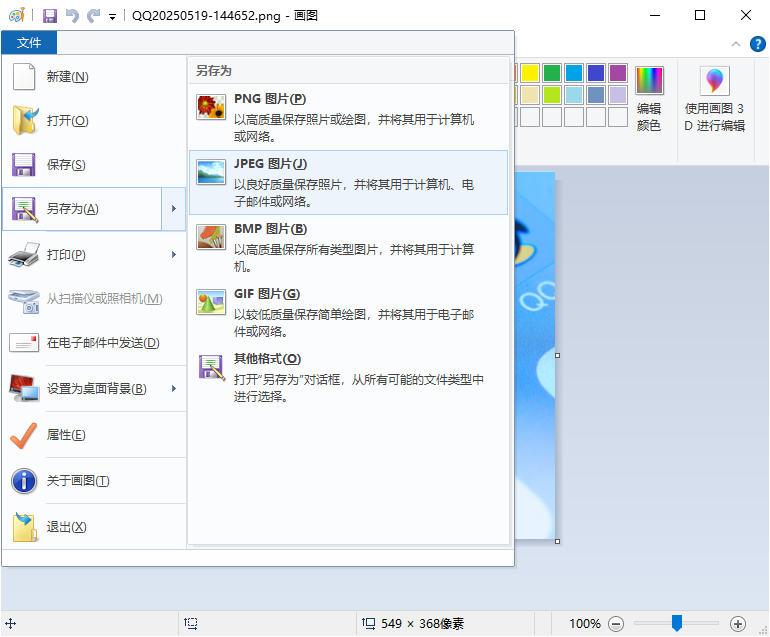This screenshot has height=637, width=770.
Task: Click the zoom in plus button
Action: pos(738,624)
